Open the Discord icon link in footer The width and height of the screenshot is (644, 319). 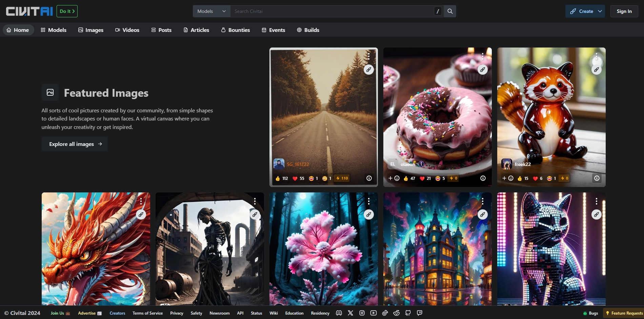coord(339,313)
